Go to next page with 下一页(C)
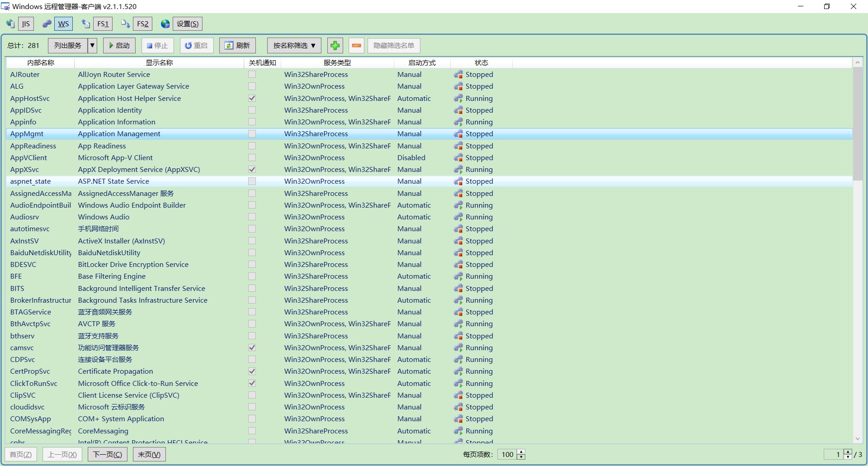The image size is (868, 466). tap(108, 454)
